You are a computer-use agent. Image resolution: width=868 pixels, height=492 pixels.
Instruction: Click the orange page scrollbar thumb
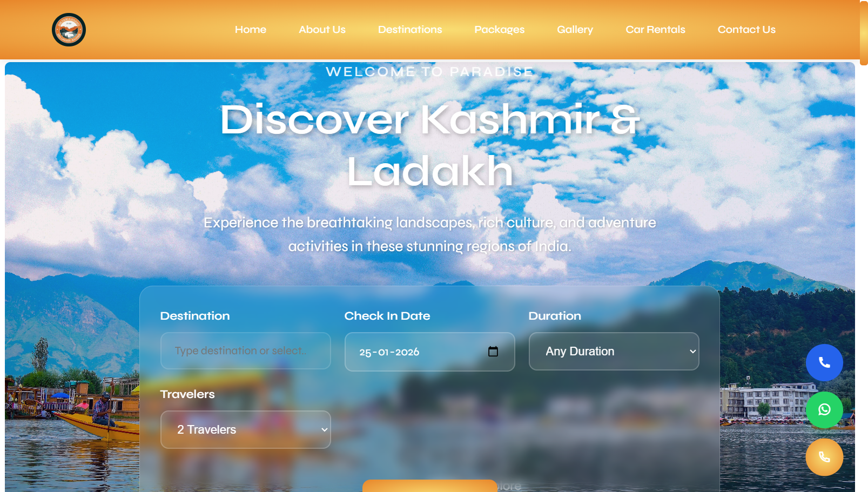(864, 32)
